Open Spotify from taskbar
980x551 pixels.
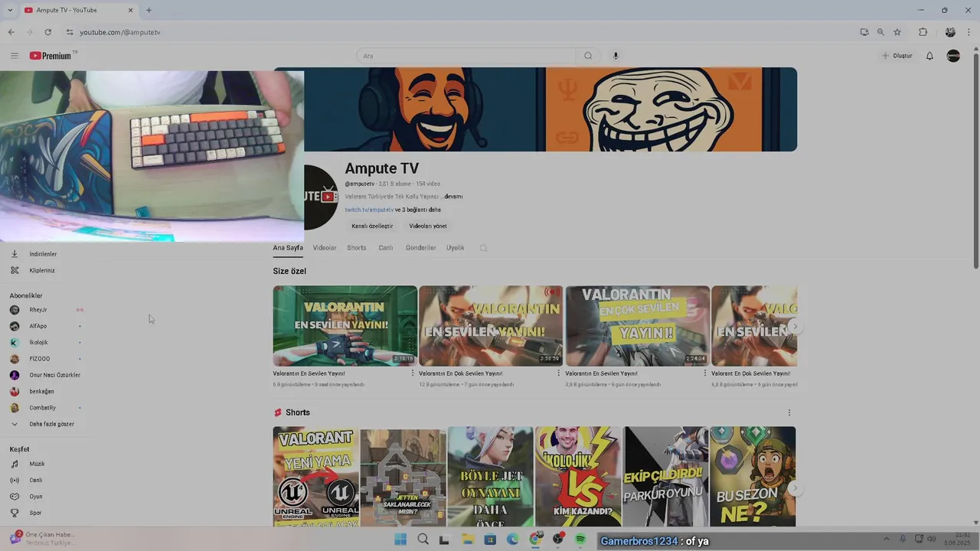point(580,540)
